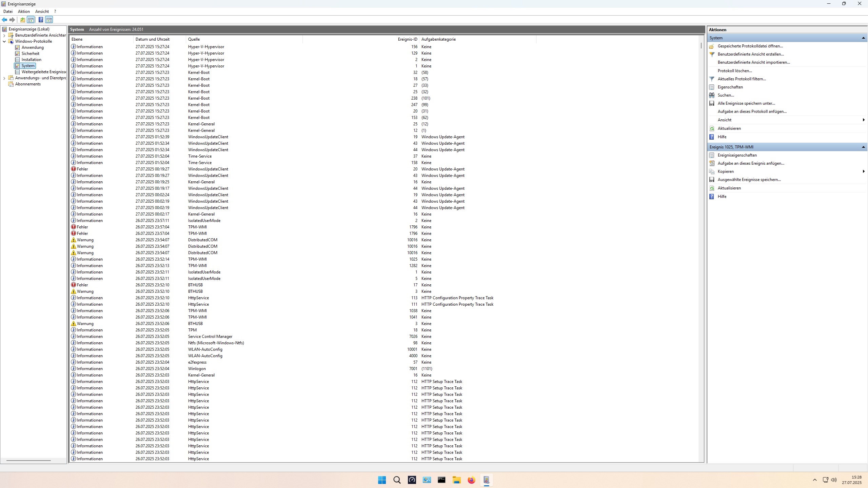This screenshot has width=868, height=488.
Task: Click Ereigniseigenschaften action link
Action: click(x=737, y=155)
